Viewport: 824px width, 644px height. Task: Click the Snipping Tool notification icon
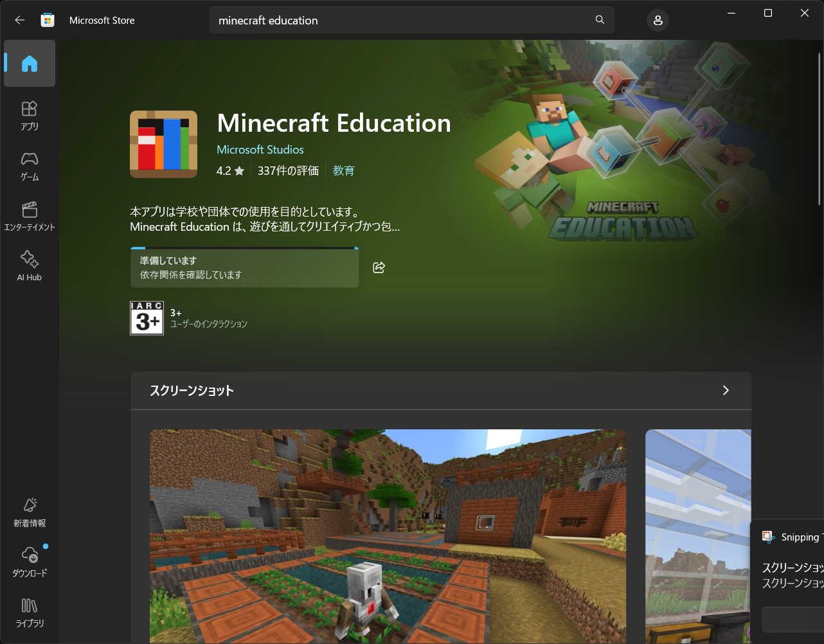(767, 537)
